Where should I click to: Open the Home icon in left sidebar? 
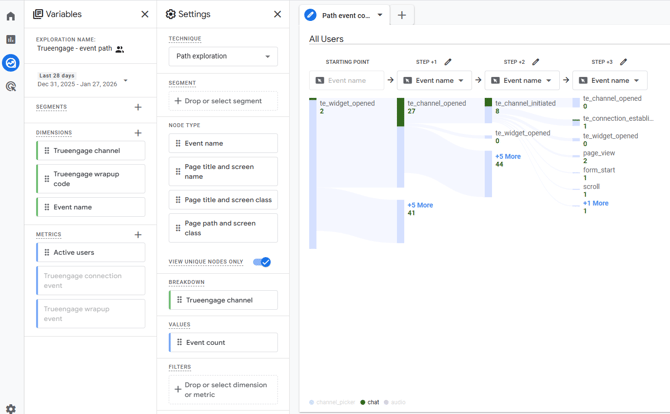pyautogui.click(x=11, y=16)
